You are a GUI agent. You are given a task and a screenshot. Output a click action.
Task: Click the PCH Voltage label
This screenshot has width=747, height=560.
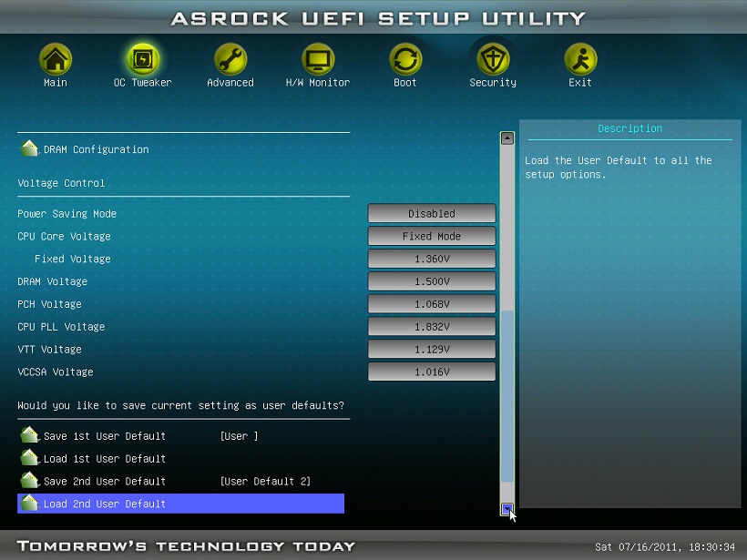[x=49, y=304]
